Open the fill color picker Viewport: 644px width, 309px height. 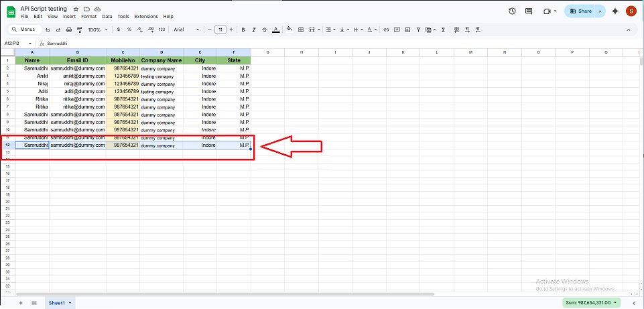(x=289, y=29)
